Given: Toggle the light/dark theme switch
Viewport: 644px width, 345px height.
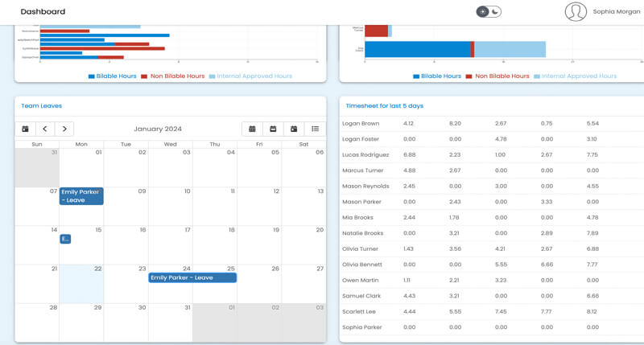Looking at the screenshot, I should [x=489, y=11].
